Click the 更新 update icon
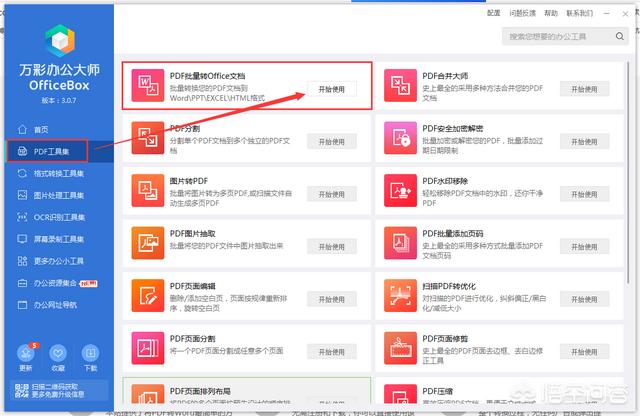Image resolution: width=640 pixels, height=416 pixels. (26, 353)
